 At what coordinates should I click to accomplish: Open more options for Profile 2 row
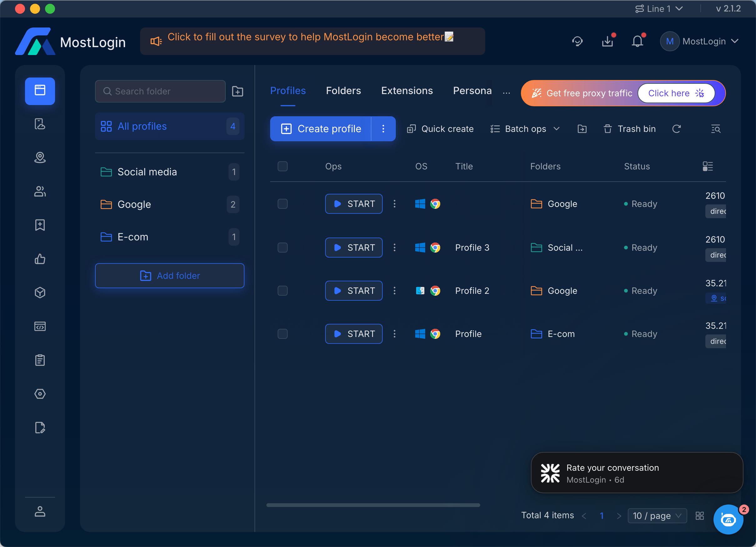pos(394,291)
